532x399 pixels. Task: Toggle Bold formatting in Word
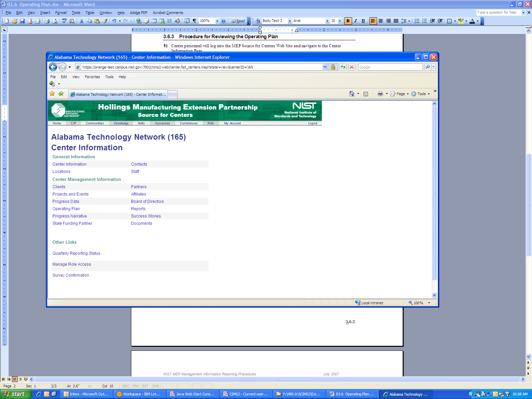pos(348,21)
